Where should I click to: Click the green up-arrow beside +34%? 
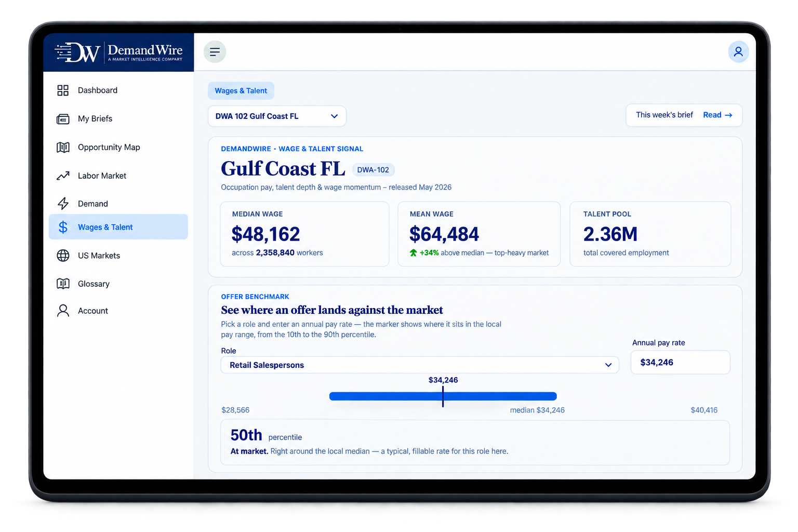point(414,253)
